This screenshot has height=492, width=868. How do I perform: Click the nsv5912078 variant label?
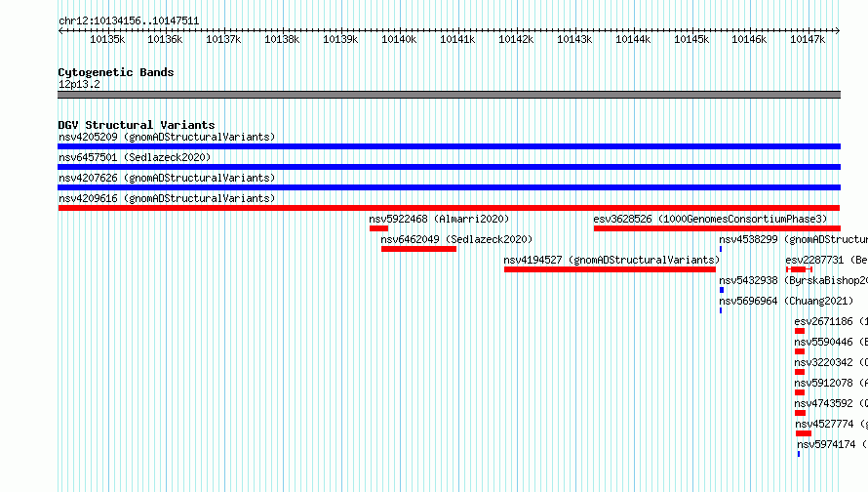coord(831,383)
